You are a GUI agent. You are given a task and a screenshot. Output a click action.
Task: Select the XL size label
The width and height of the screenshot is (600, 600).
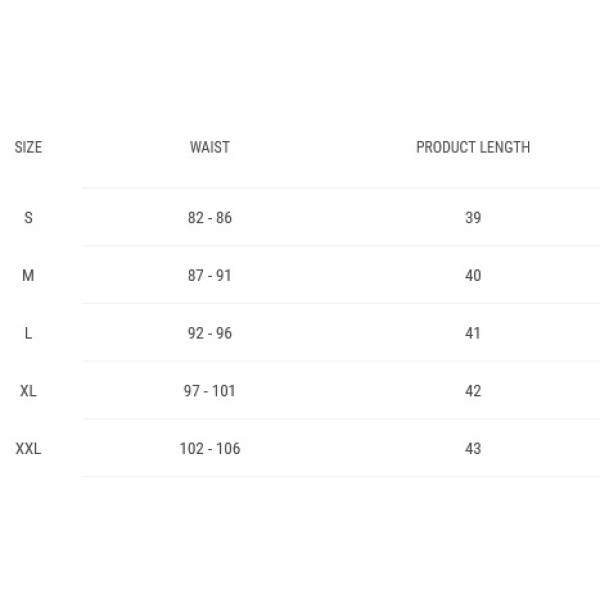click(28, 391)
